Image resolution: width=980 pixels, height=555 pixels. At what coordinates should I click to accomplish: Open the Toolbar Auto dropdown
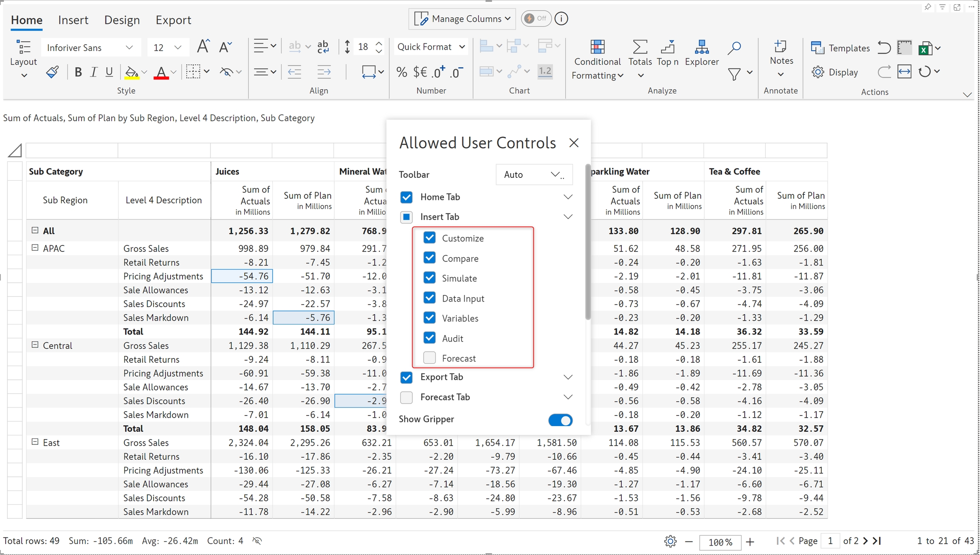coord(534,174)
